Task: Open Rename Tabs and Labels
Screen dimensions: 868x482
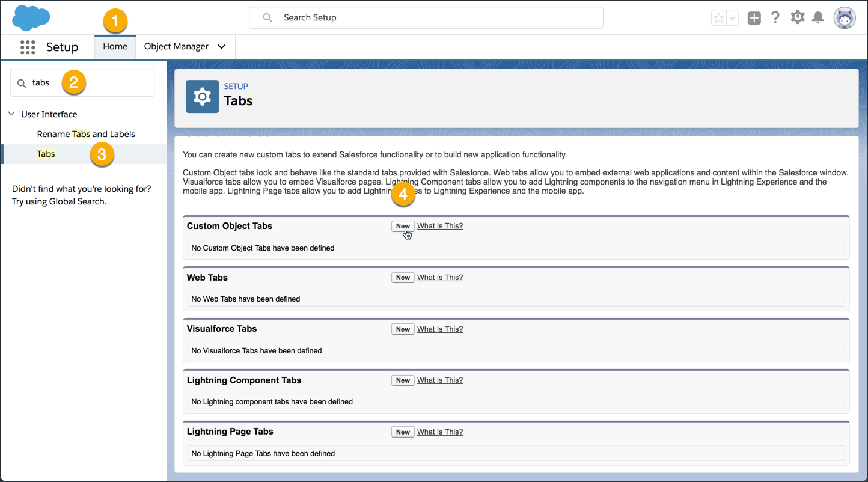Action: pos(86,134)
